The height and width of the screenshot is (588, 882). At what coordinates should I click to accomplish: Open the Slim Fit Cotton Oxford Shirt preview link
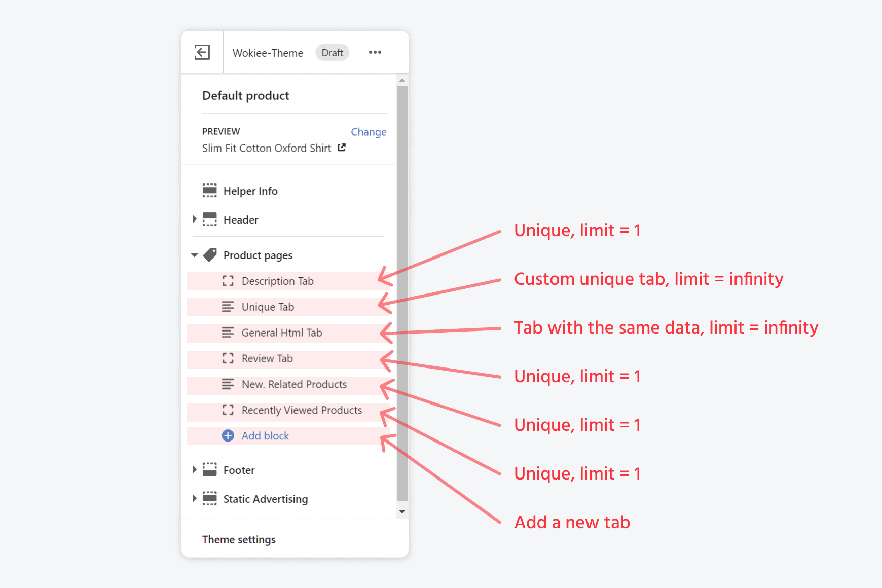[342, 148]
